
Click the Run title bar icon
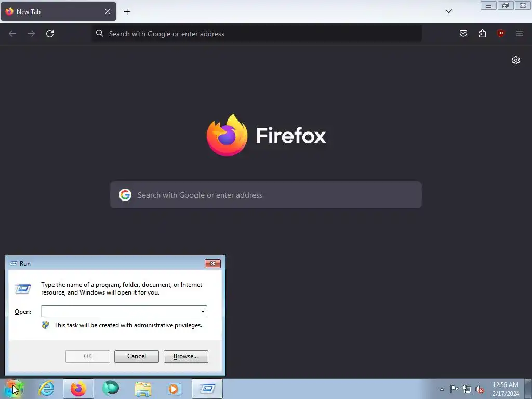click(x=14, y=263)
